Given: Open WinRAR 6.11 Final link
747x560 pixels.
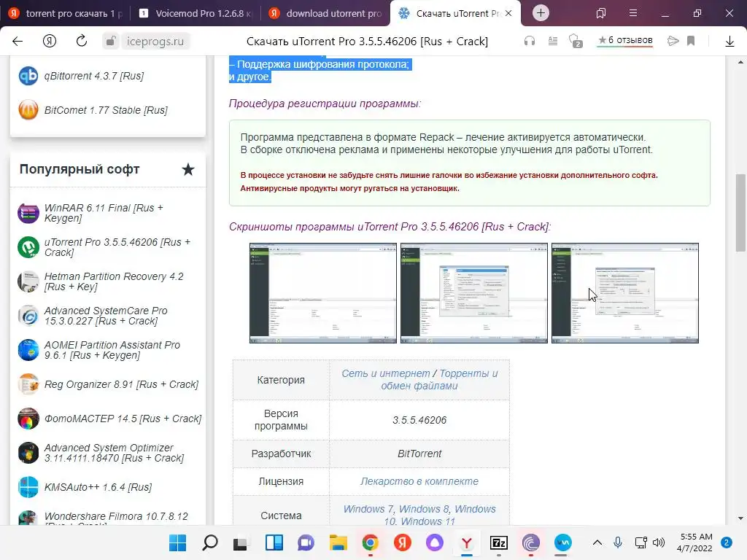Looking at the screenshot, I should (104, 213).
